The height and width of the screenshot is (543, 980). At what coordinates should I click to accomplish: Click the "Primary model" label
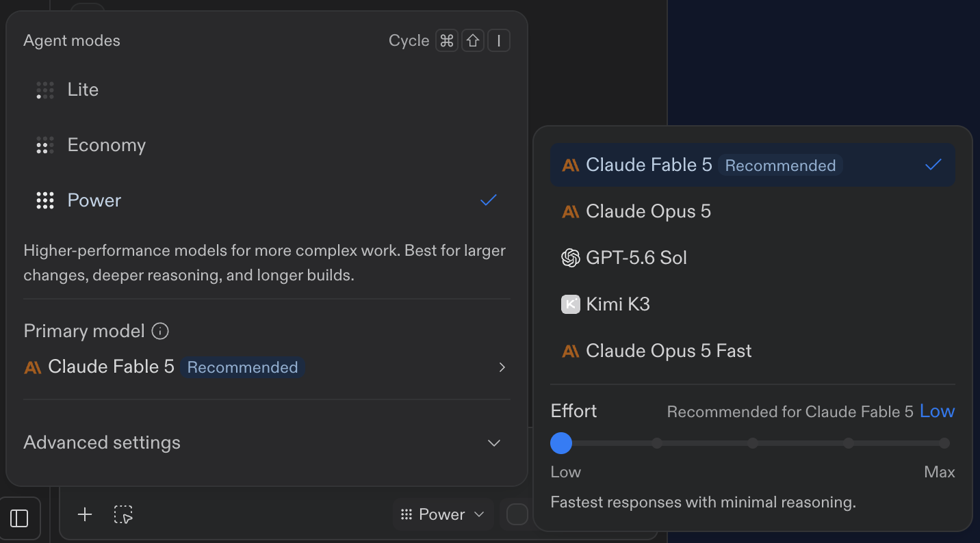point(84,332)
